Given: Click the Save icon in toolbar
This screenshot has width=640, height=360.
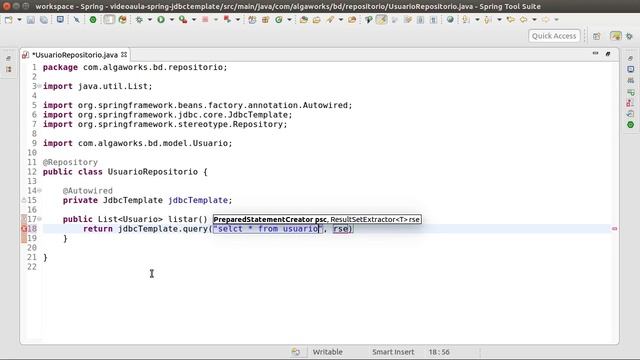Looking at the screenshot, I should 31,20.
